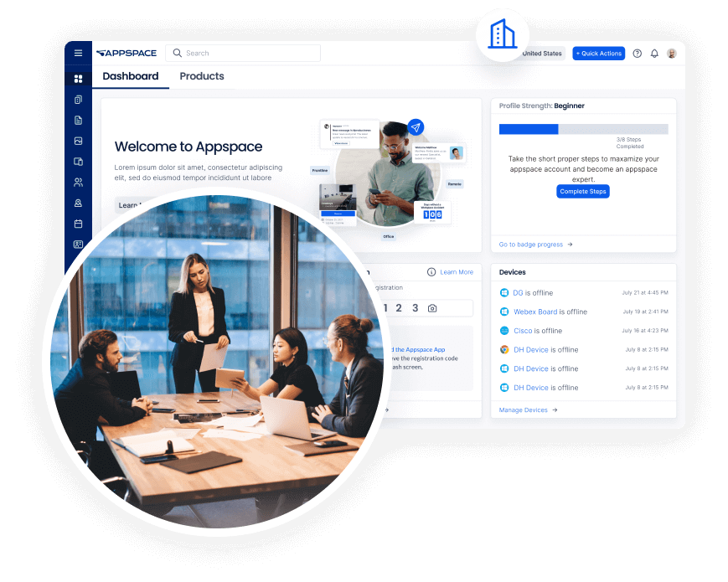Open the single user badge sidebar icon

point(78,203)
